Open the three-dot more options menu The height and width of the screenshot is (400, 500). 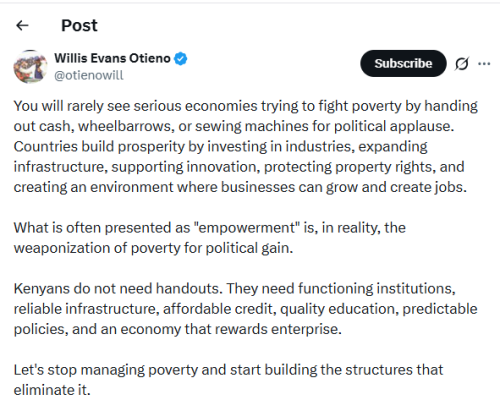tap(484, 63)
